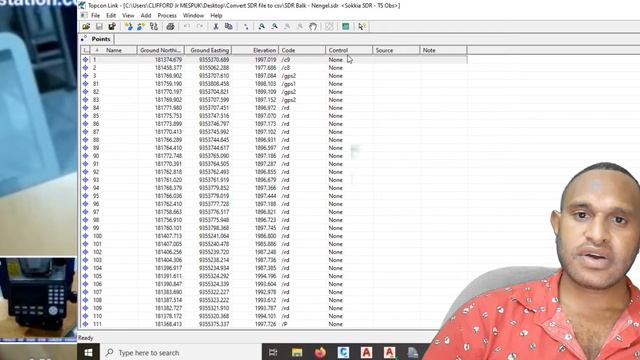Click the Save As toolbar icon
Screen dimensions: 640x360
(112, 27)
